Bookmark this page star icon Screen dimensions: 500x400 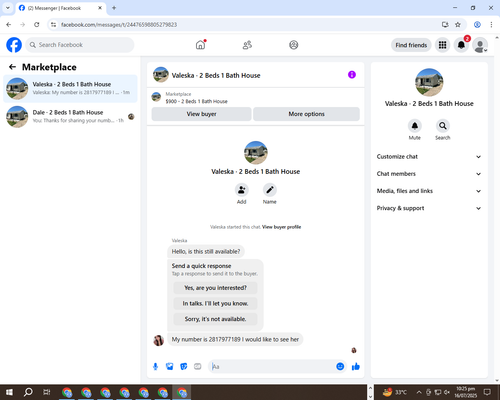tap(458, 24)
